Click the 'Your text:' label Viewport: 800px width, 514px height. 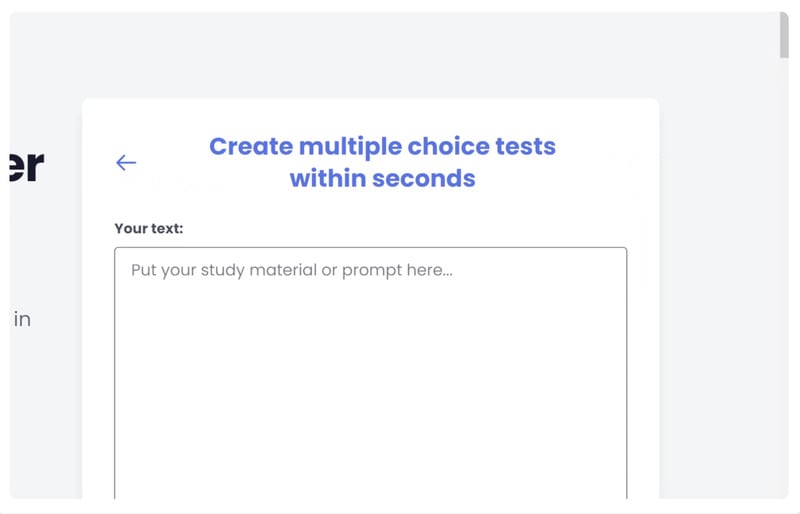(x=149, y=228)
